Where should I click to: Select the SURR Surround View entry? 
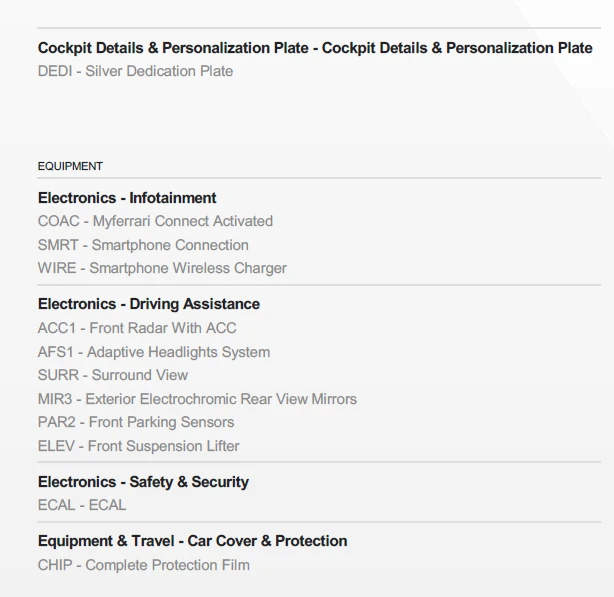coord(113,375)
